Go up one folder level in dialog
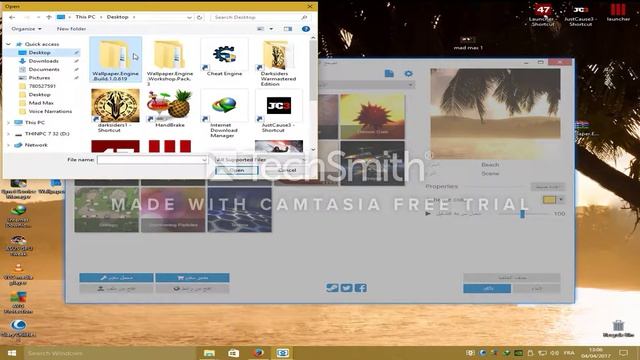Image resolution: width=640 pixels, height=360 pixels. point(49,17)
